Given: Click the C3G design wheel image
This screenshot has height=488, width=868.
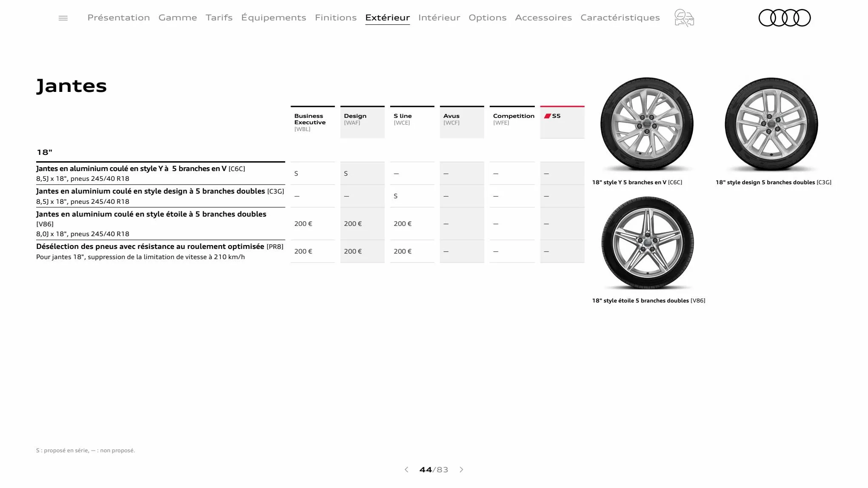Looking at the screenshot, I should coord(771,124).
